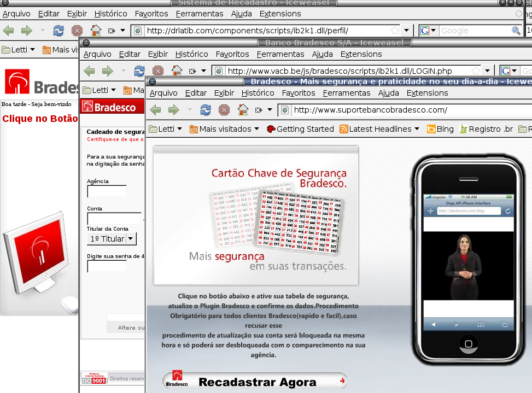The image size is (532, 393).
Task: Open the Ajuda menu in the Sistema de Recadastro window
Action: [241, 14]
